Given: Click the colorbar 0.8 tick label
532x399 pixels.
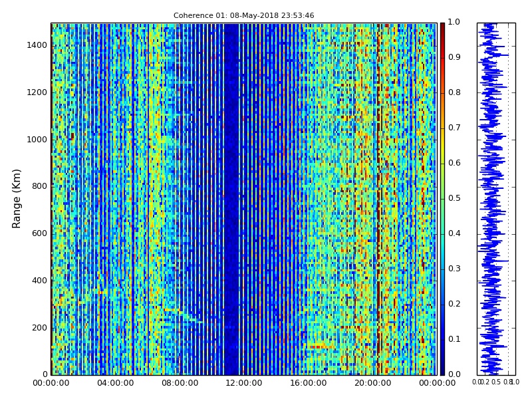Looking at the screenshot, I should 454,92.
